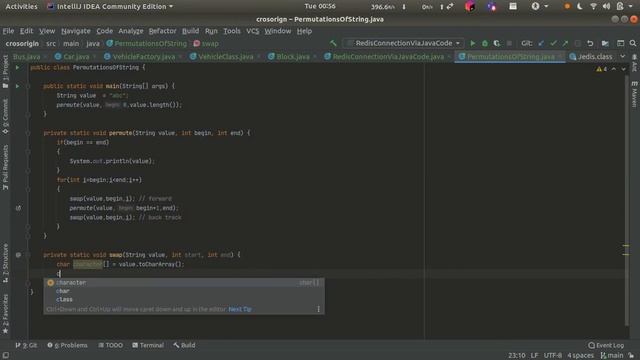
Task: Click the three-dot menu in completion popup
Action: tap(318, 309)
